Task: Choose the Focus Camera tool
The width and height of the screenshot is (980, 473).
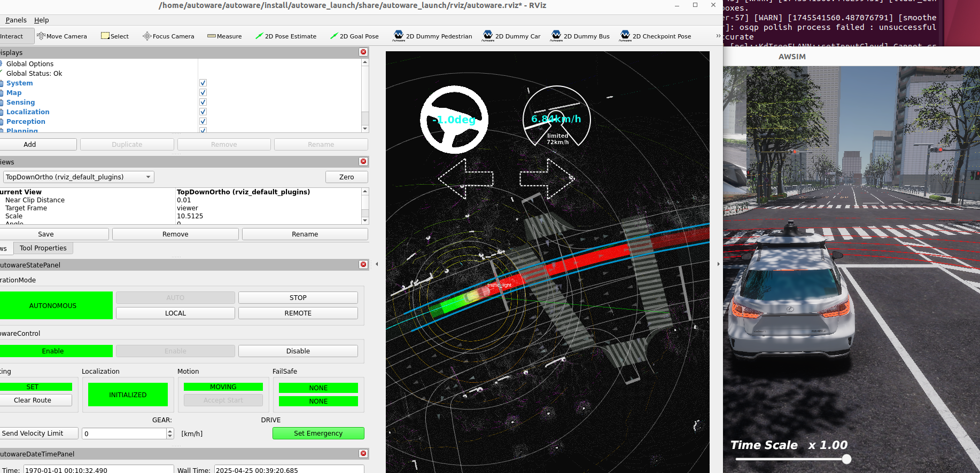Action: [168, 36]
